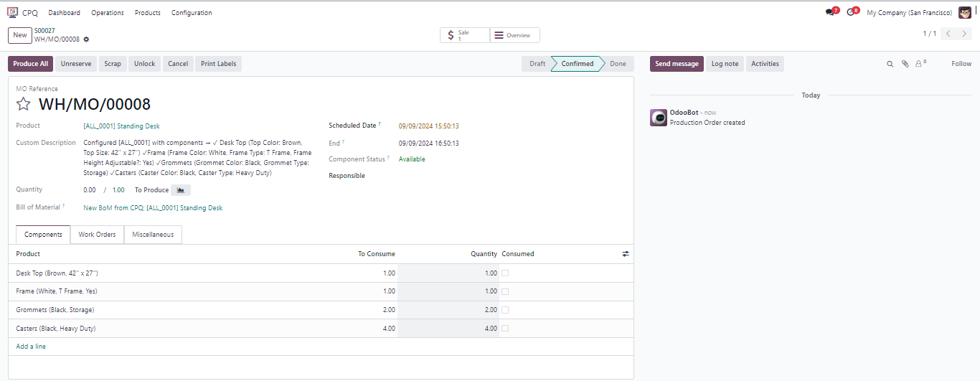
Task: Toggle consumed checkbox for the Casters row
Action: click(505, 329)
